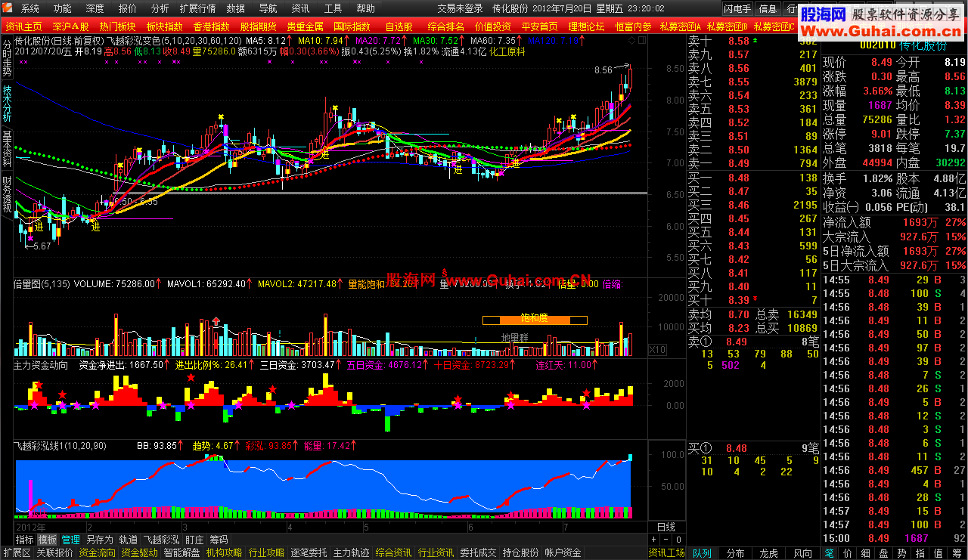
Task: Click 资讯工场 in the bottom bar
Action: coord(667,553)
